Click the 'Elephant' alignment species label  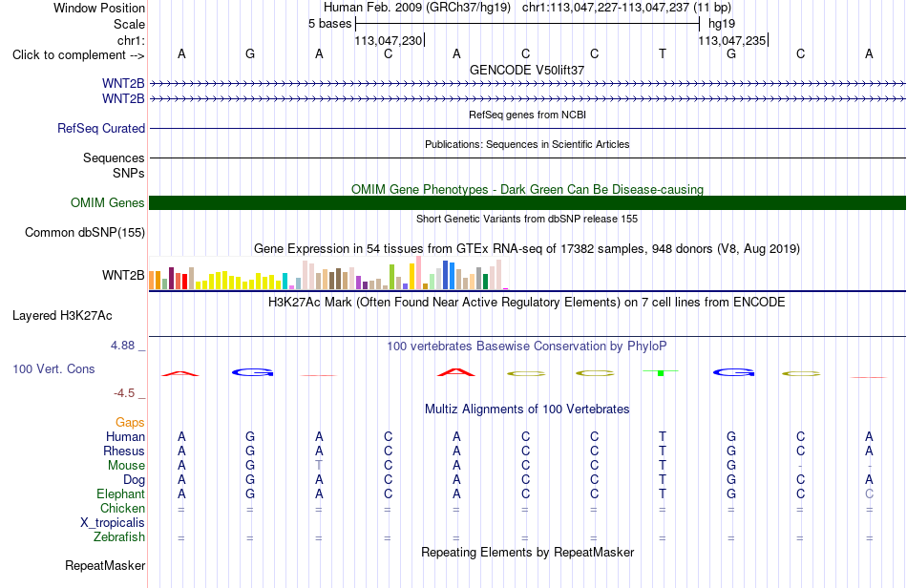[x=120, y=493]
